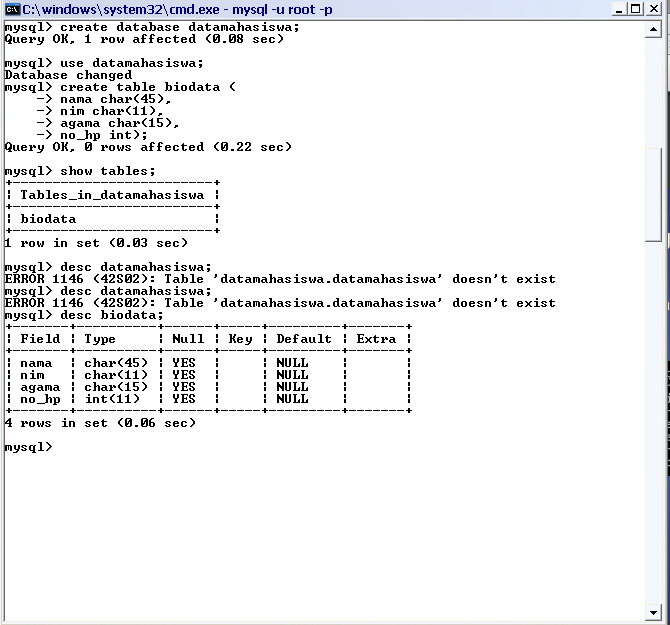Click the 'Default' column header
The image size is (670, 625).
pyautogui.click(x=304, y=339)
